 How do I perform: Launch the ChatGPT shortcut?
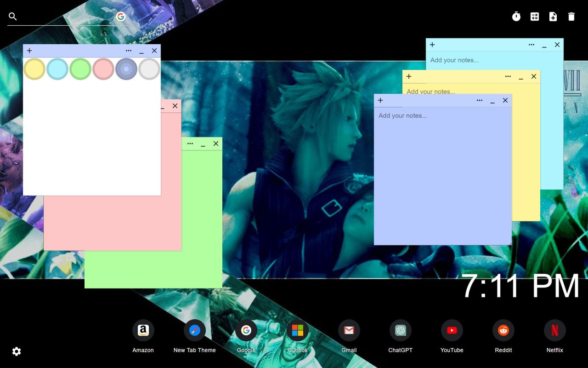tap(401, 330)
